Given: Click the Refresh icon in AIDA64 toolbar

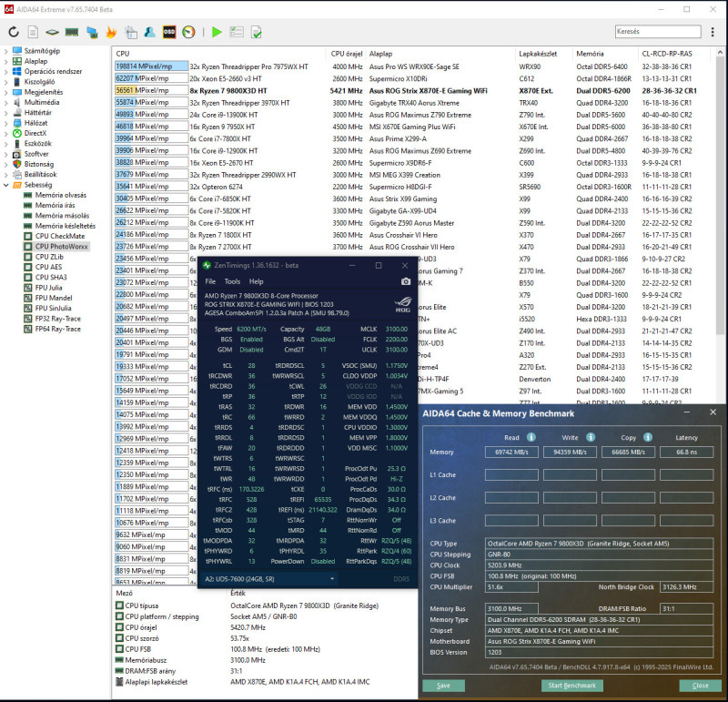Looking at the screenshot, I should pos(14,32).
